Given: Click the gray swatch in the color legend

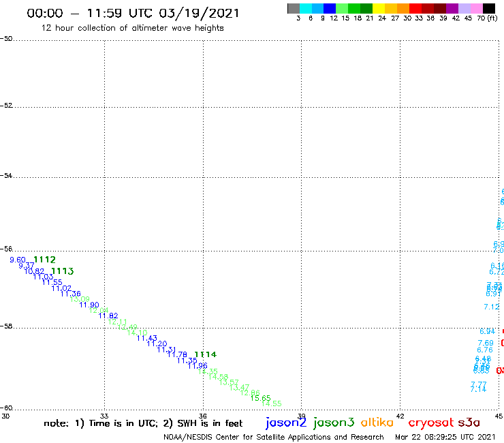Looking at the screenshot, I should pyautogui.click(x=294, y=8).
